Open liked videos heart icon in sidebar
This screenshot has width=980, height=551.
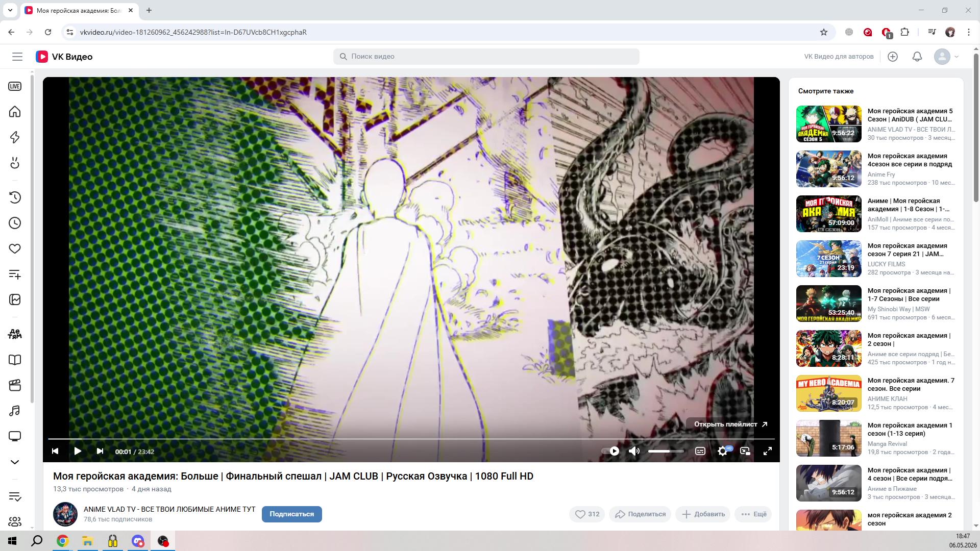click(15, 248)
